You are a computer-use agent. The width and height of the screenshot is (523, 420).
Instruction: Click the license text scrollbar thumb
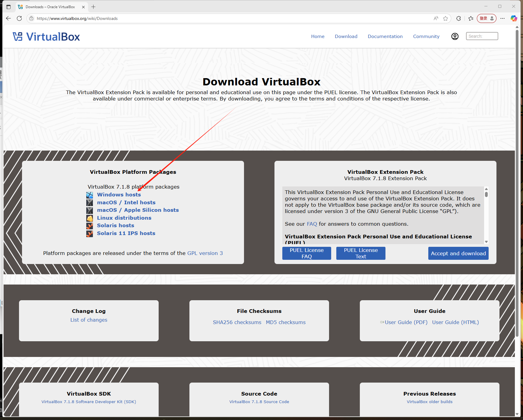pos(486,194)
